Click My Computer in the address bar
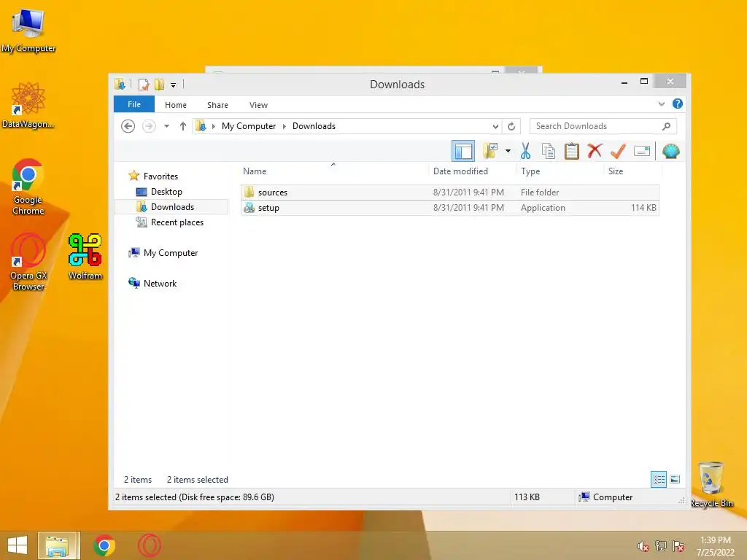Viewport: 747px width, 560px height. coord(249,126)
